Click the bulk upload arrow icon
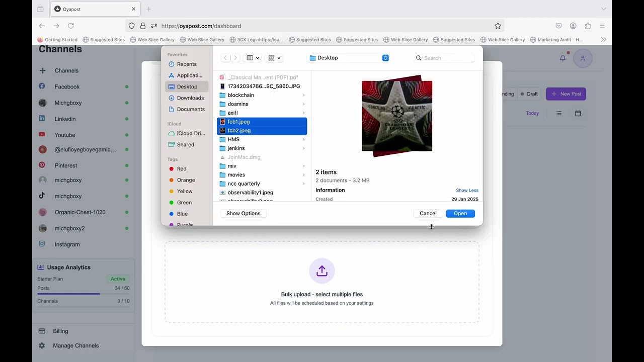Screen dimensions: 644x362 point(322,271)
